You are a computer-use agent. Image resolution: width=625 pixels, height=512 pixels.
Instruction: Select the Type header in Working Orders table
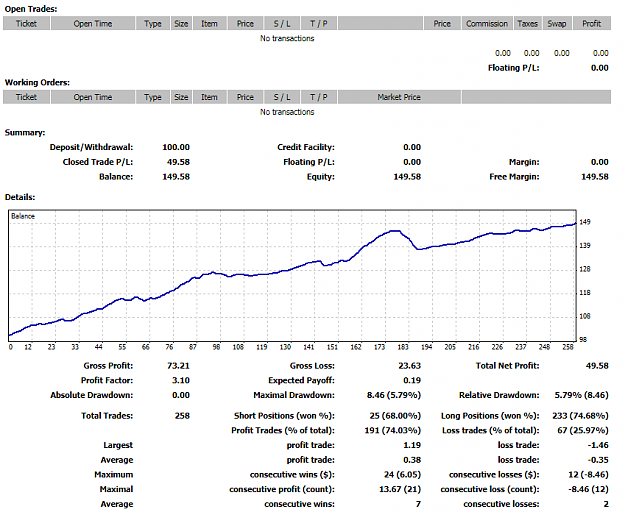point(153,97)
